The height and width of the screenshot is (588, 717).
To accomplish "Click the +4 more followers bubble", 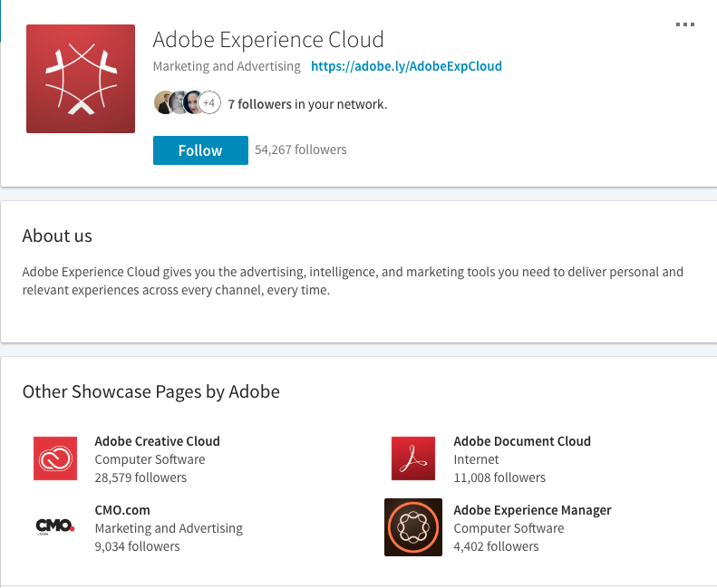I will point(209,102).
